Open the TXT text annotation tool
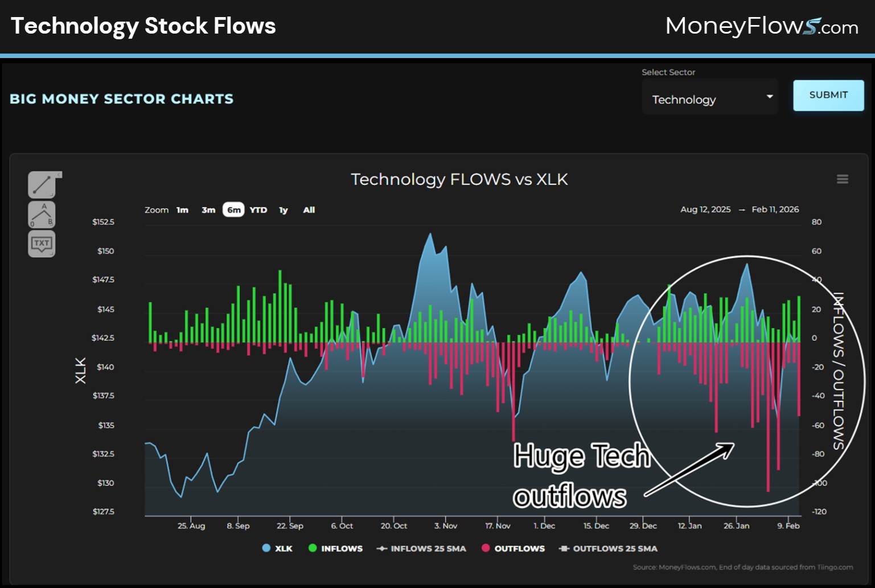 pos(41,243)
